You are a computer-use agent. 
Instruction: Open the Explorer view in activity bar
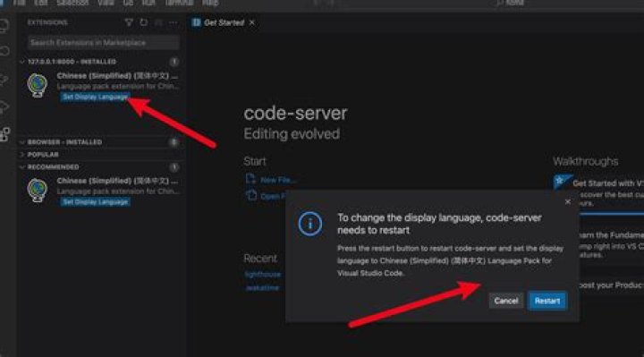[4, 25]
